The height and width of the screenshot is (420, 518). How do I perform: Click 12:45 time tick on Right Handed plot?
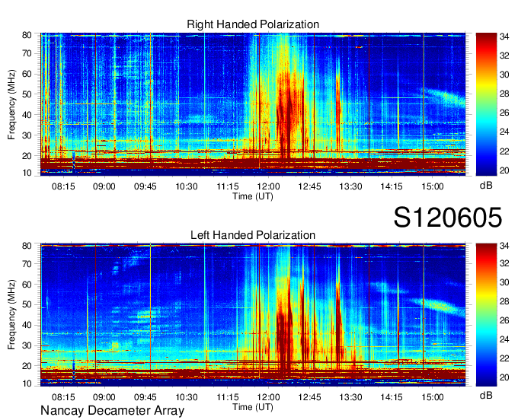point(309,186)
